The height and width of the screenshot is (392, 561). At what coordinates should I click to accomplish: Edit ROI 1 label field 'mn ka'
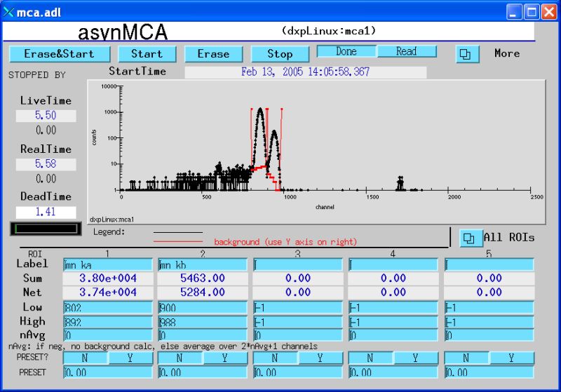[x=108, y=265]
